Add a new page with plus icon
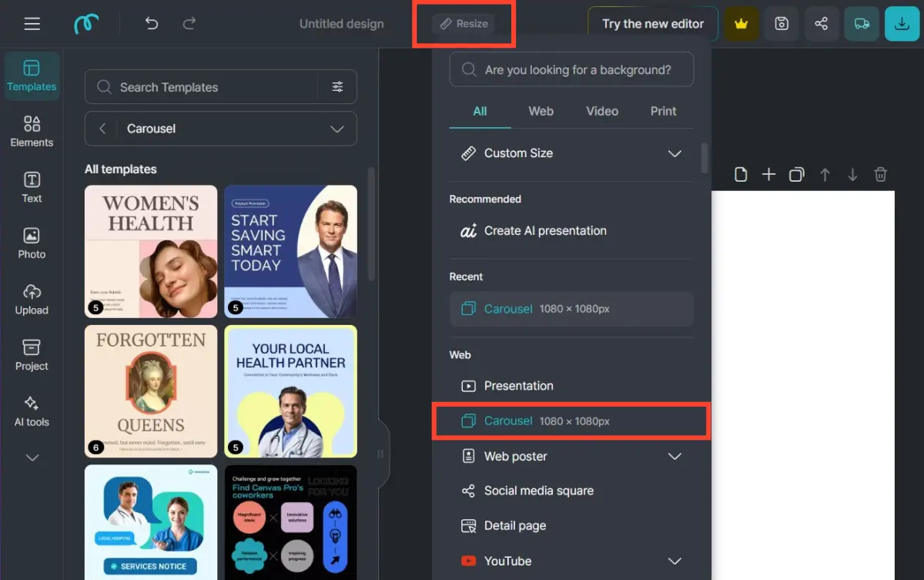924x580 pixels. pos(768,175)
